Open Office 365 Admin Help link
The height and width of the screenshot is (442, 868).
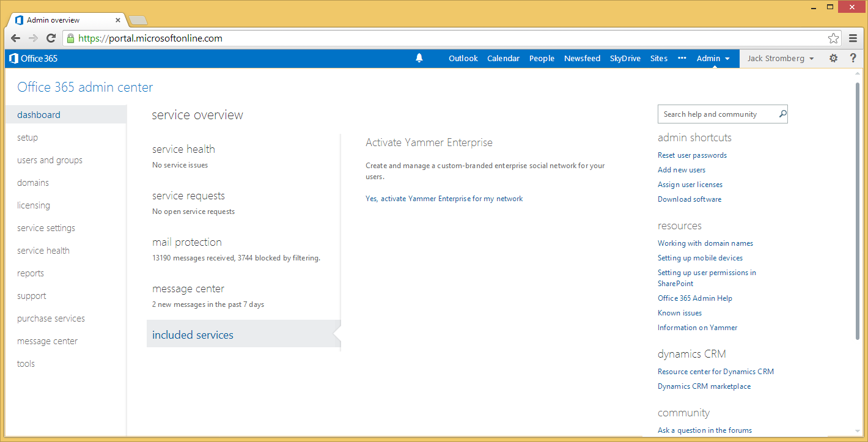point(695,298)
